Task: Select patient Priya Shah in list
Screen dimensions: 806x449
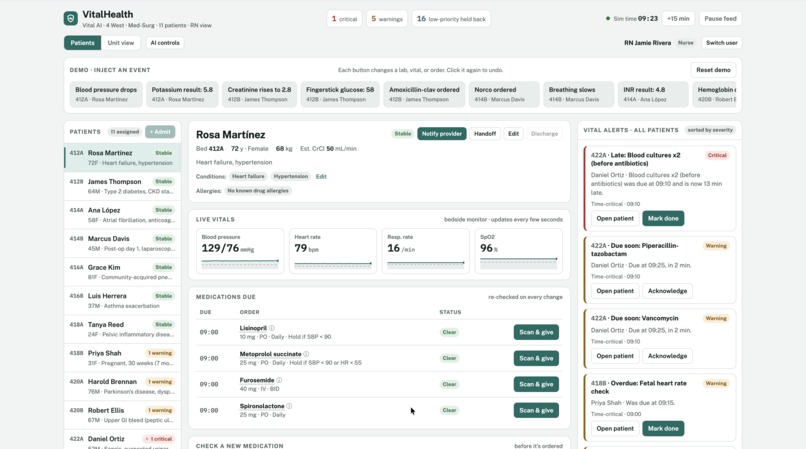Action: pyautogui.click(x=123, y=357)
